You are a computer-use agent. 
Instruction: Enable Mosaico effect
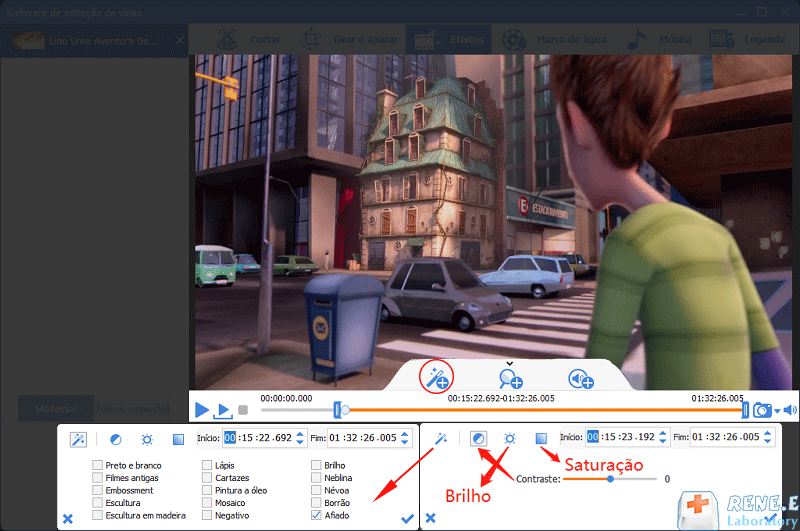coord(207,502)
